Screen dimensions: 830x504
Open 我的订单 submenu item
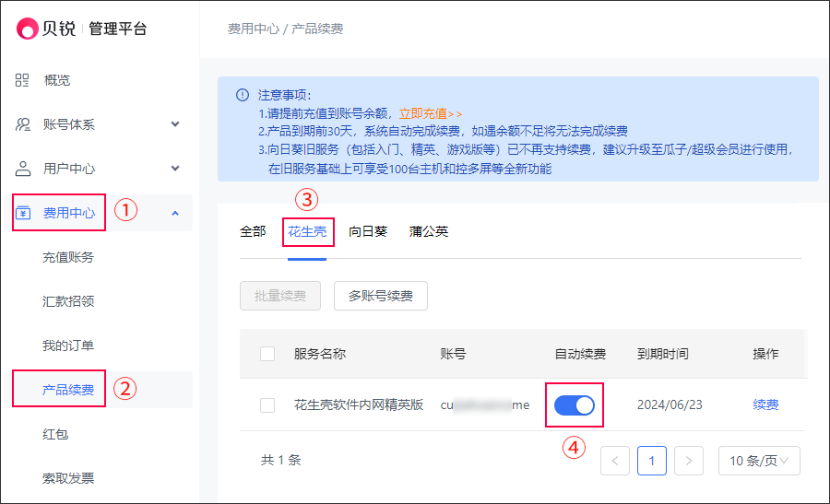coord(68,346)
